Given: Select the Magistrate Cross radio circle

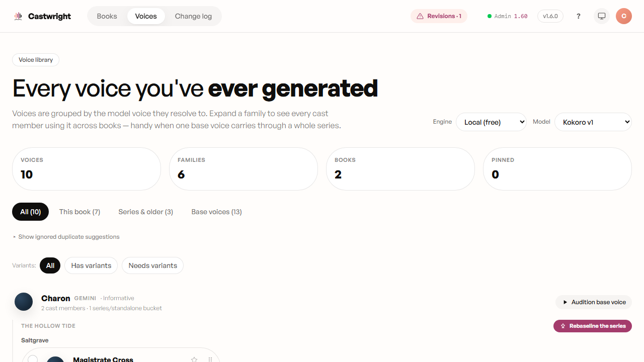Looking at the screenshot, I should pyautogui.click(x=33, y=359).
